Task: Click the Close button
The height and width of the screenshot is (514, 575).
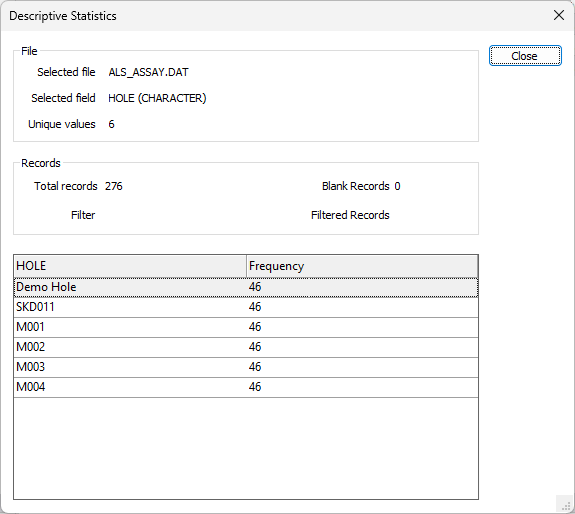Action: click(525, 56)
